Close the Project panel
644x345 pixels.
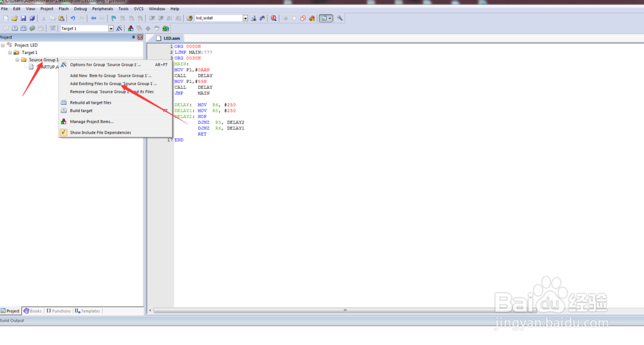click(140, 37)
